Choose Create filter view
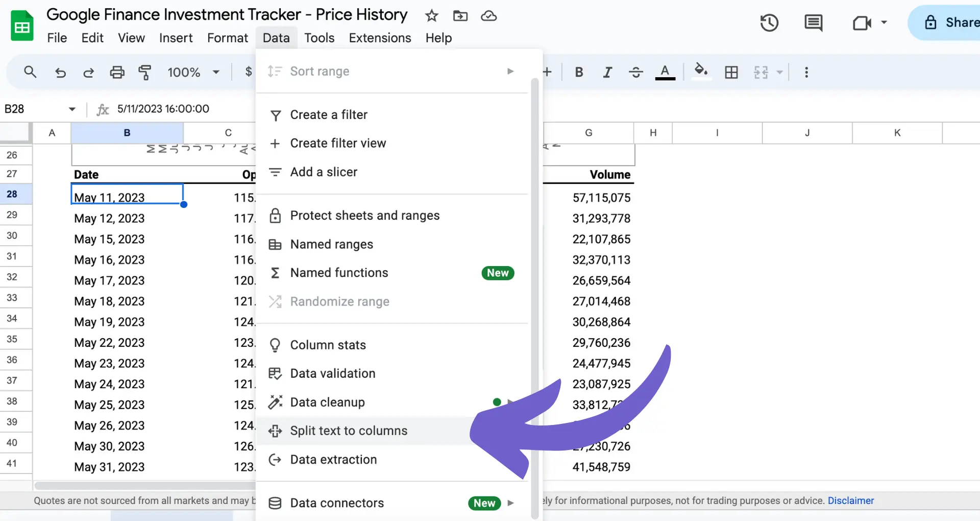This screenshot has width=980, height=521. pos(392,144)
